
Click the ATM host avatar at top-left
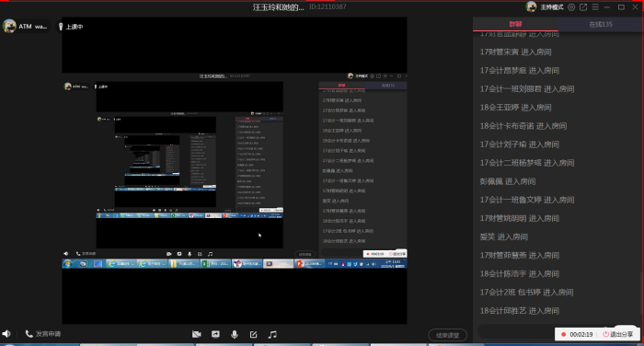pyautogui.click(x=9, y=26)
